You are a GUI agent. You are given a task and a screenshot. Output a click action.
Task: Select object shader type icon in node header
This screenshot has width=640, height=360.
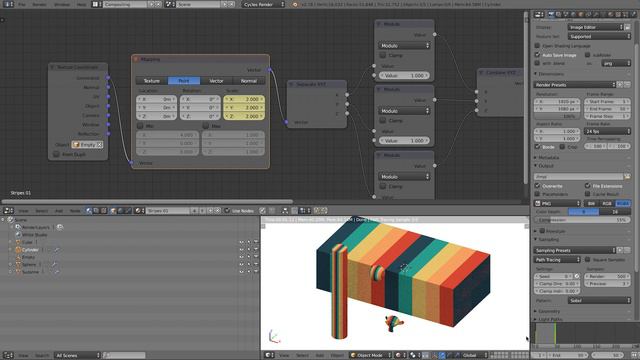(x=113, y=211)
